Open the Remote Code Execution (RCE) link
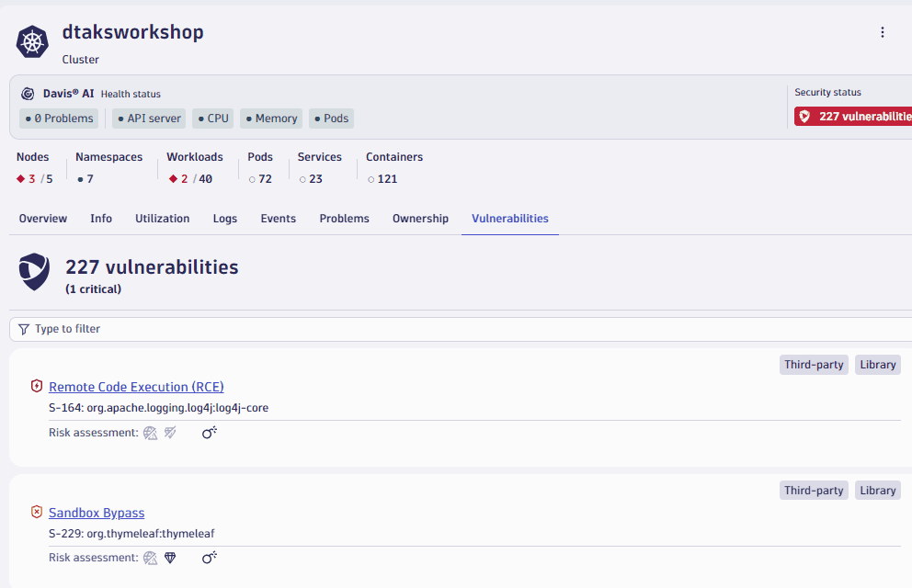 [x=136, y=387]
